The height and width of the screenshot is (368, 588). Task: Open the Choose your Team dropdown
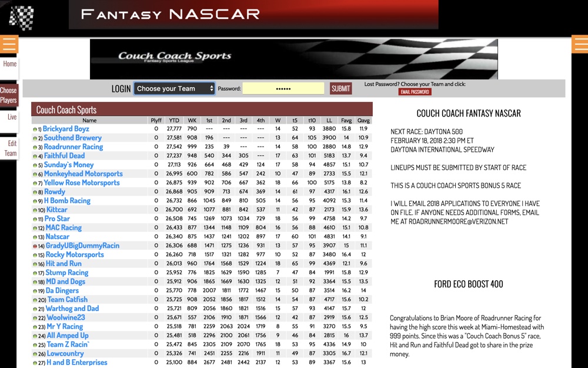(x=175, y=89)
